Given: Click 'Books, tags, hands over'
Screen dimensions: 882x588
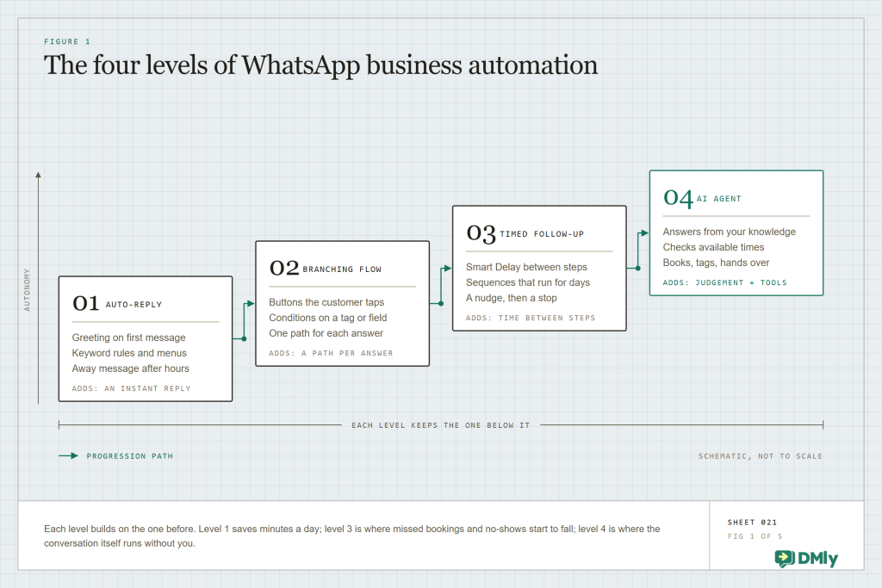Looking at the screenshot, I should 716,263.
